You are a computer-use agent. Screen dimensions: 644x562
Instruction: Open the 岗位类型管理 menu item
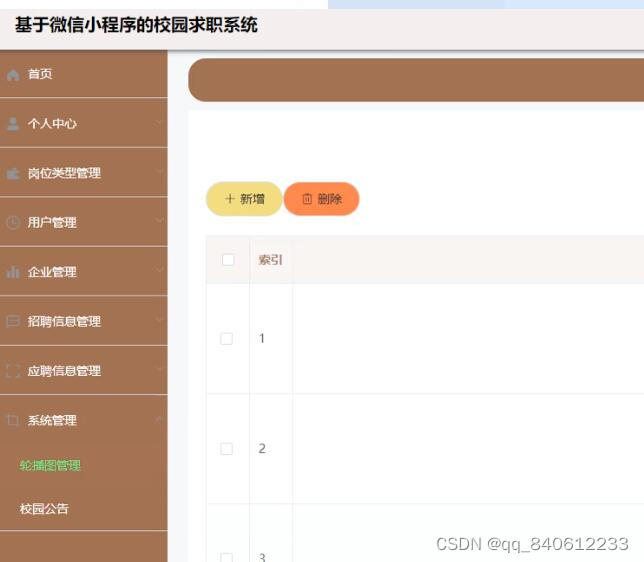[83, 173]
